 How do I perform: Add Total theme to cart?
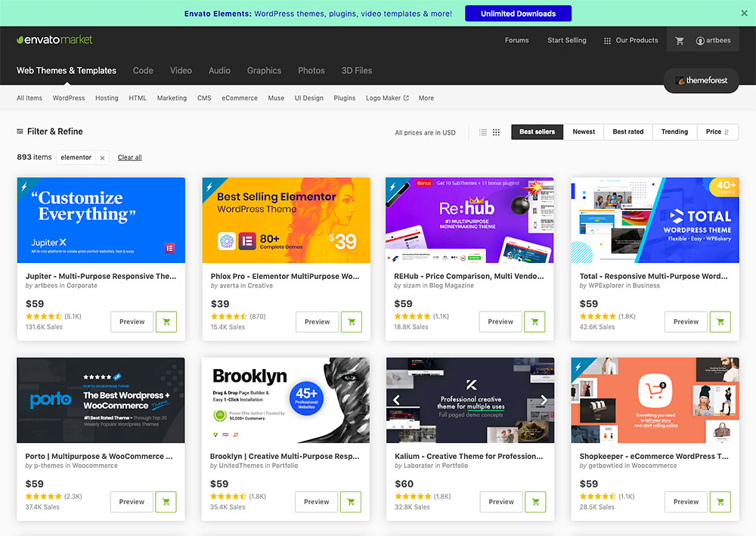pos(720,322)
